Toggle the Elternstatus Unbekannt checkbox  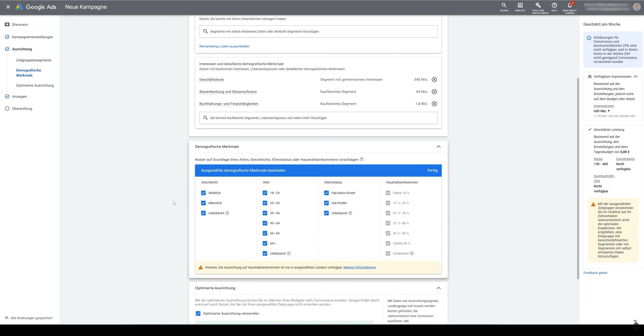(x=327, y=213)
